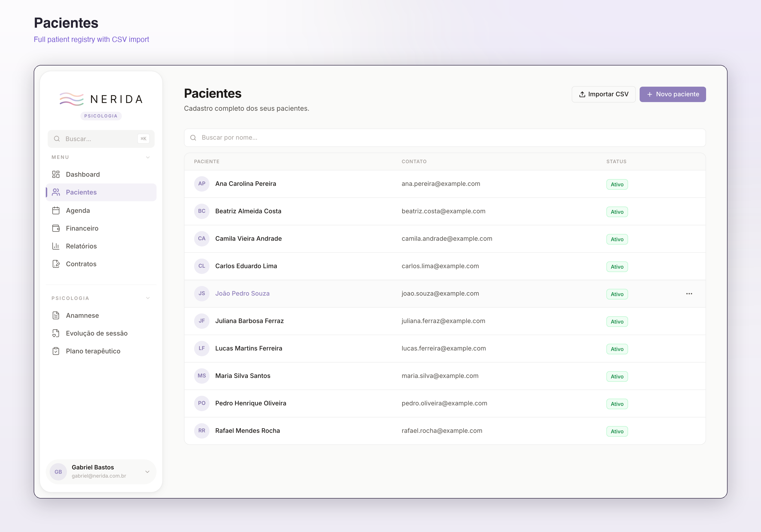
Task: Select the STATUS column header
Action: pyautogui.click(x=617, y=162)
